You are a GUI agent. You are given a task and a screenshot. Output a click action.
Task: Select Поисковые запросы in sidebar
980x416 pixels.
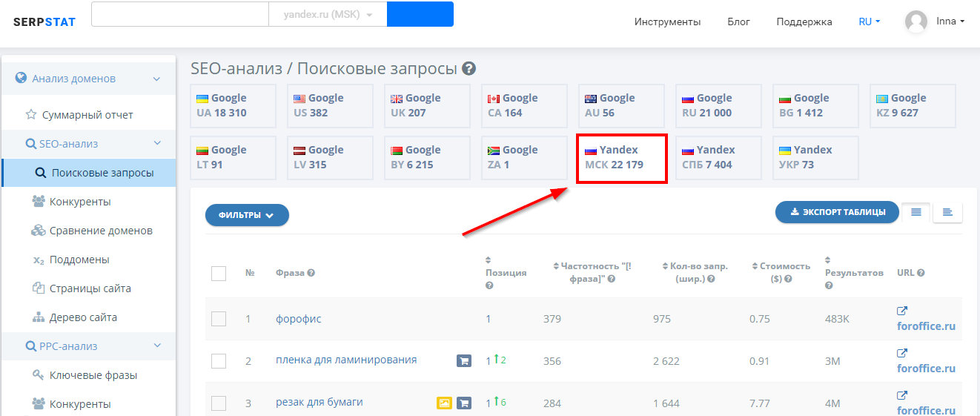(88, 173)
